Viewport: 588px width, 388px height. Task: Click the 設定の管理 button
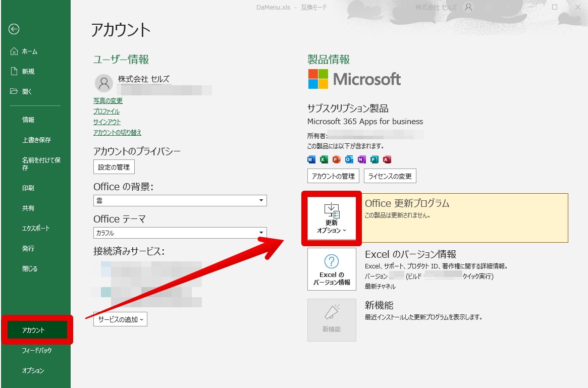[x=114, y=167]
